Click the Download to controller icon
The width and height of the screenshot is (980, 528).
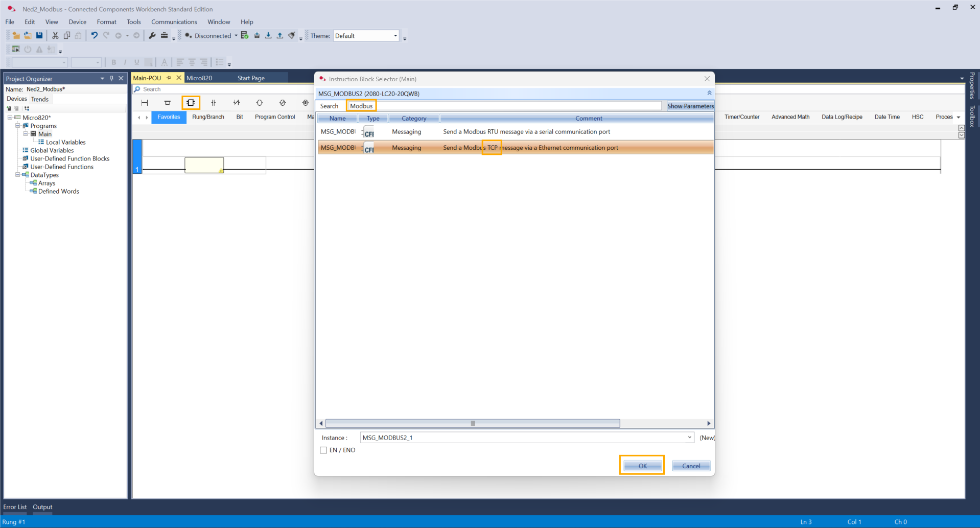tap(268, 36)
